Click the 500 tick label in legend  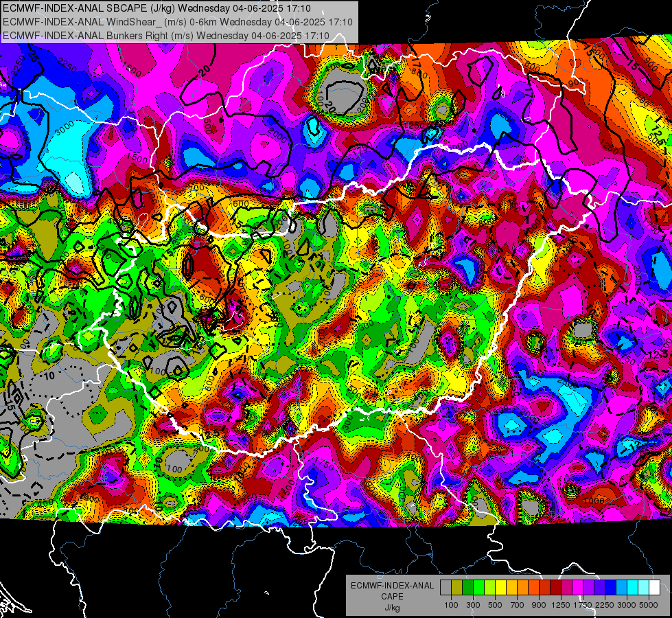tap(495, 605)
